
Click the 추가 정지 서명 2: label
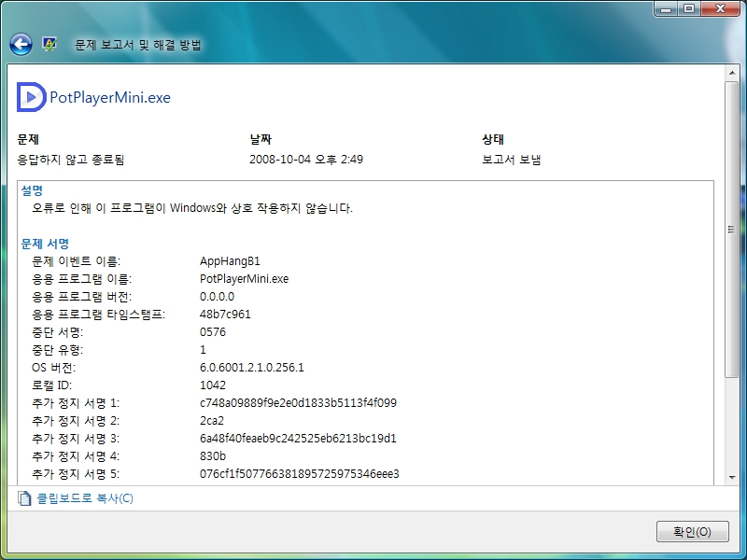(76, 421)
